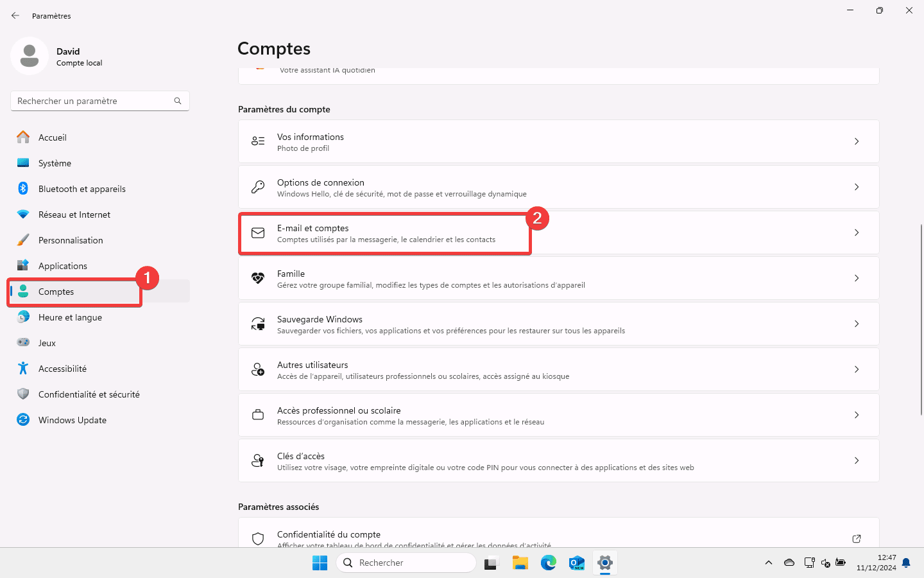
Task: Open Sauvegarde Windows via its chevron
Action: pyautogui.click(x=856, y=324)
